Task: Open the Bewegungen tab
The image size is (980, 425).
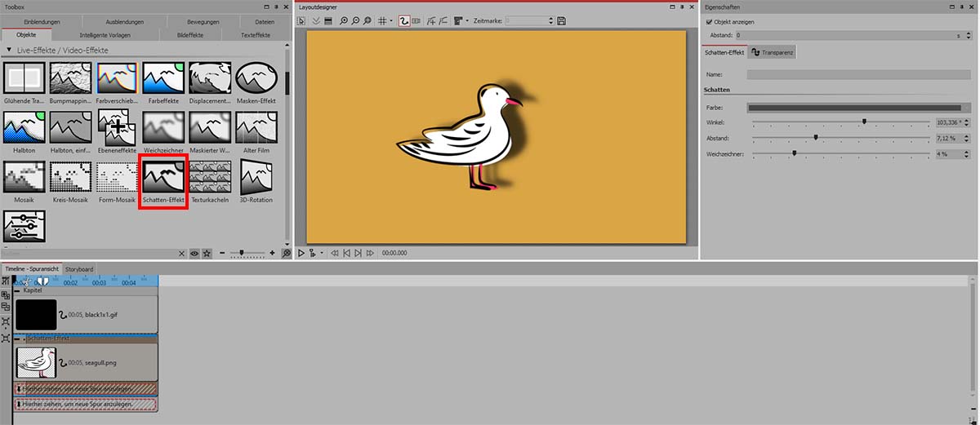Action: (x=203, y=21)
